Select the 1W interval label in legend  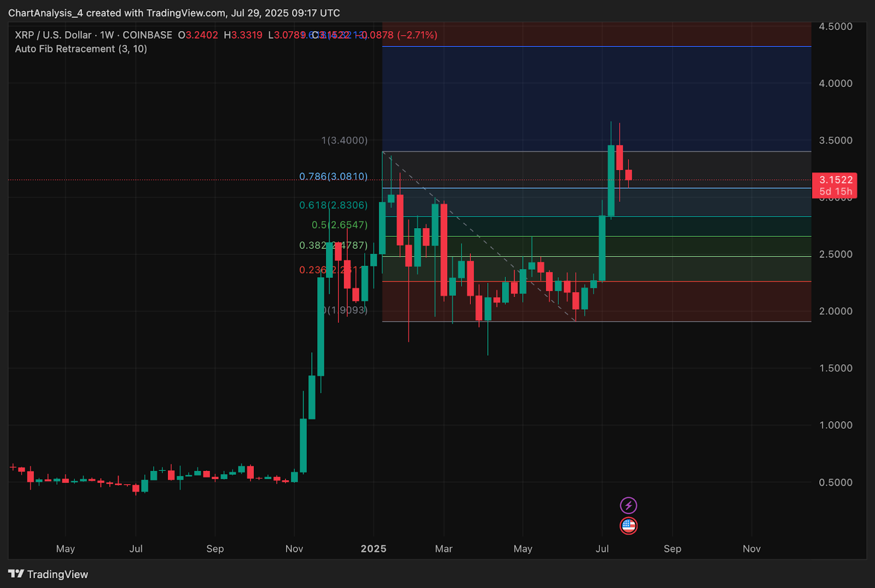[107, 35]
